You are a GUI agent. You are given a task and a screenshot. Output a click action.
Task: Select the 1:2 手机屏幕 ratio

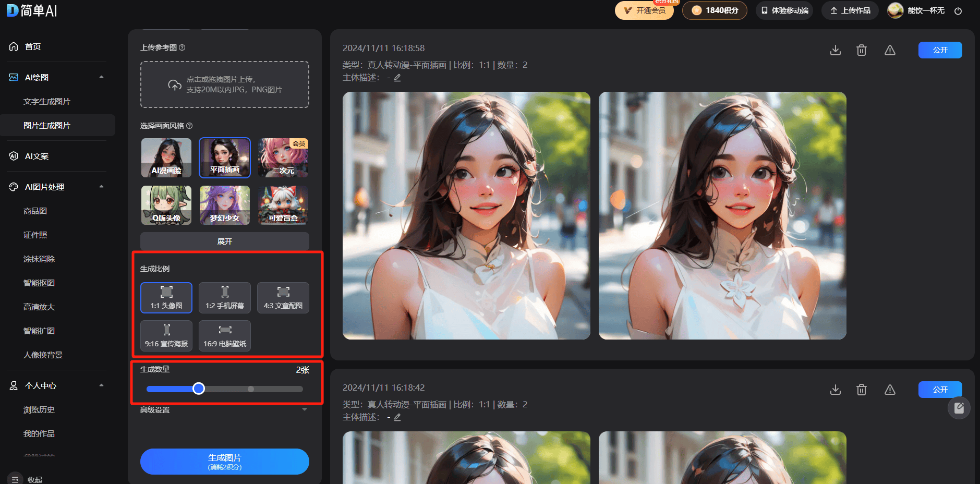[225, 298]
